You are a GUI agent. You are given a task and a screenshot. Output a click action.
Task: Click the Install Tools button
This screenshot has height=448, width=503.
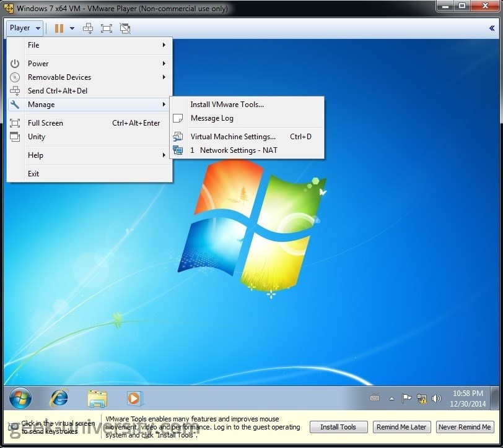338,427
